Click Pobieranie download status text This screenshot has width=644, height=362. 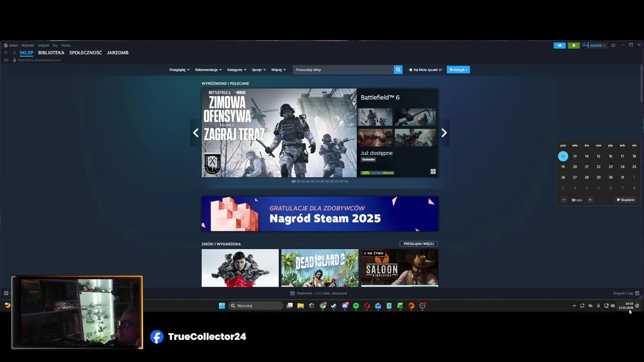(322, 293)
